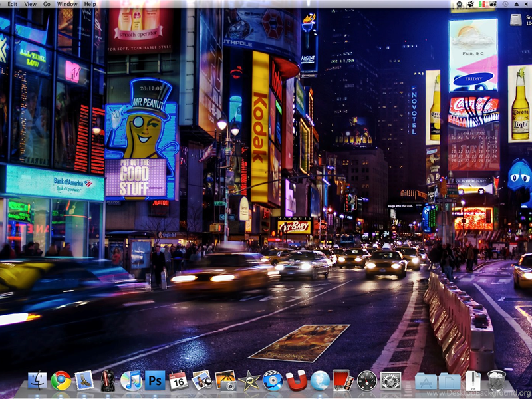The image size is (532, 399).
Task: Open the Window menu
Action: click(x=67, y=4)
